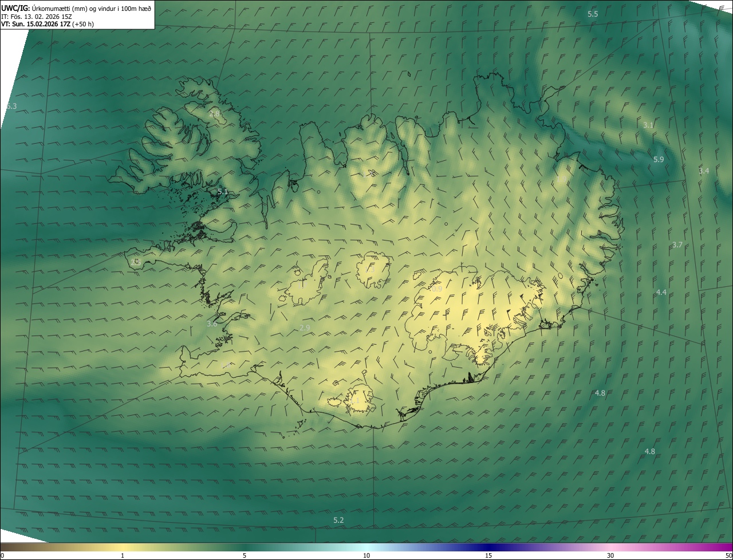Click the 3.1 value label on the map

click(x=648, y=125)
